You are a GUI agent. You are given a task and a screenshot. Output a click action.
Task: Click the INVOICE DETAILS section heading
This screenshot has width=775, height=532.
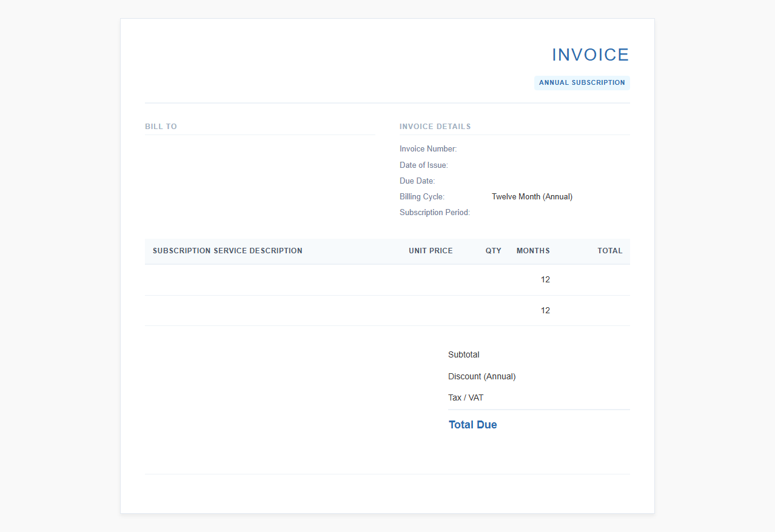point(435,127)
